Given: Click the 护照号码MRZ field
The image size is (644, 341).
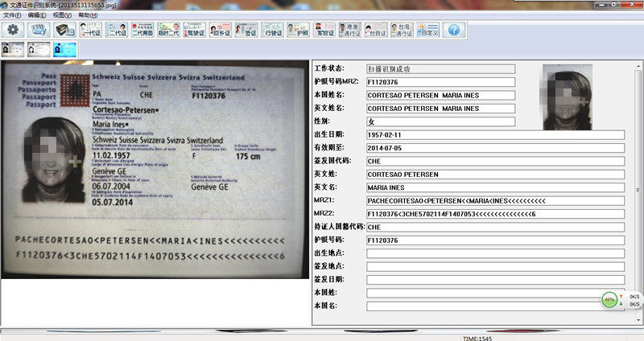Looking at the screenshot, I should [x=440, y=82].
